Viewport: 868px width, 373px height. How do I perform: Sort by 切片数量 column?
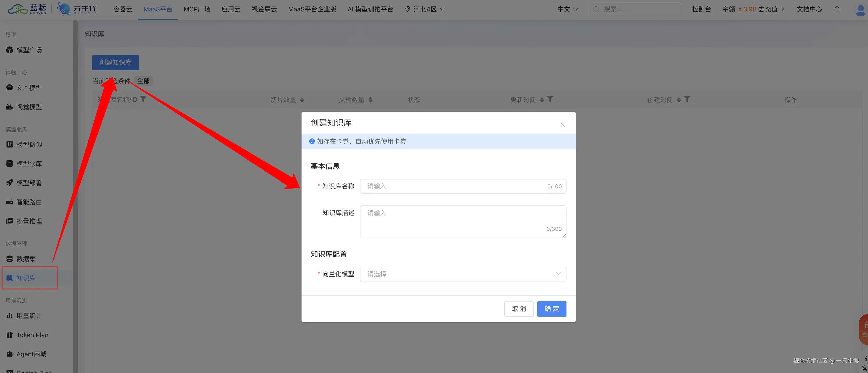(302, 100)
